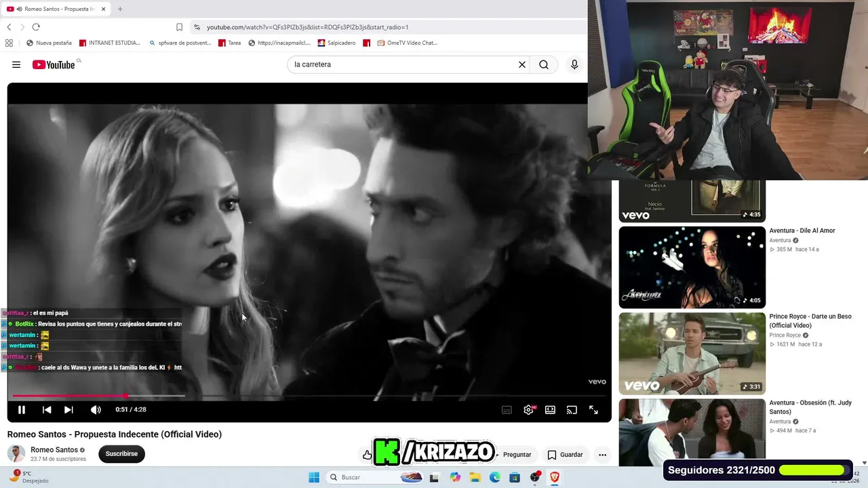Pause the Romeo Santos video
868x488 pixels.
click(x=22, y=409)
